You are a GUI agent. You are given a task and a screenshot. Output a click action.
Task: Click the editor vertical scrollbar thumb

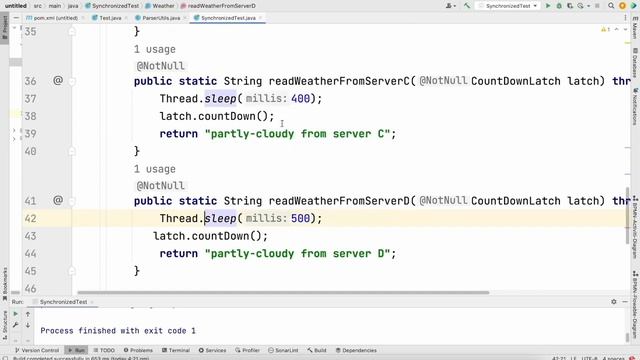pyautogui.click(x=627, y=215)
